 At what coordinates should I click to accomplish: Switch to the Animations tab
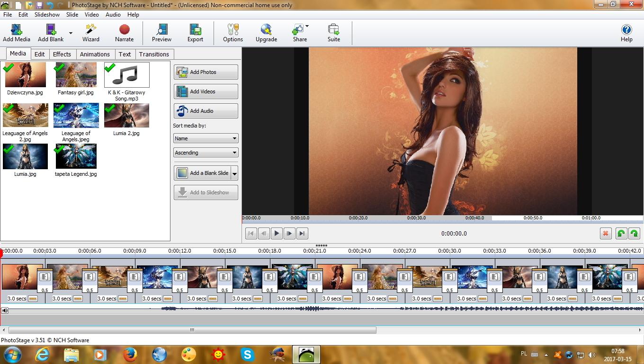point(95,54)
